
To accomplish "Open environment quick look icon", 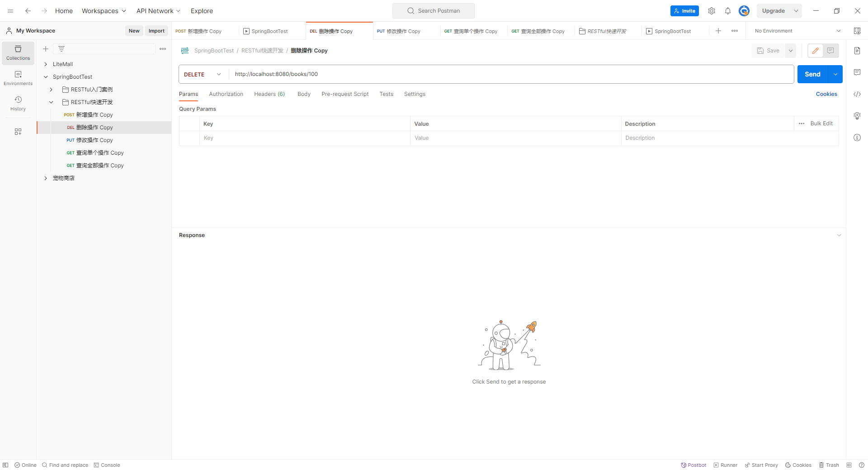I will (857, 31).
